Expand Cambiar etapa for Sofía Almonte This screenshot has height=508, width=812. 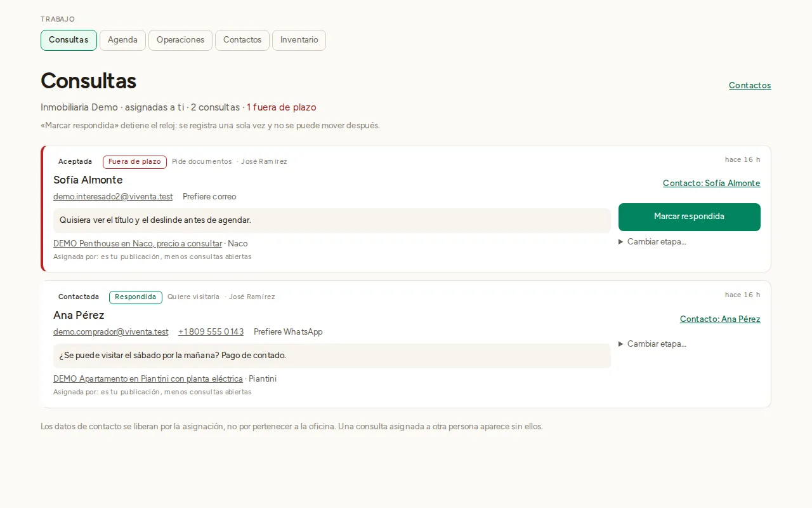(x=653, y=242)
